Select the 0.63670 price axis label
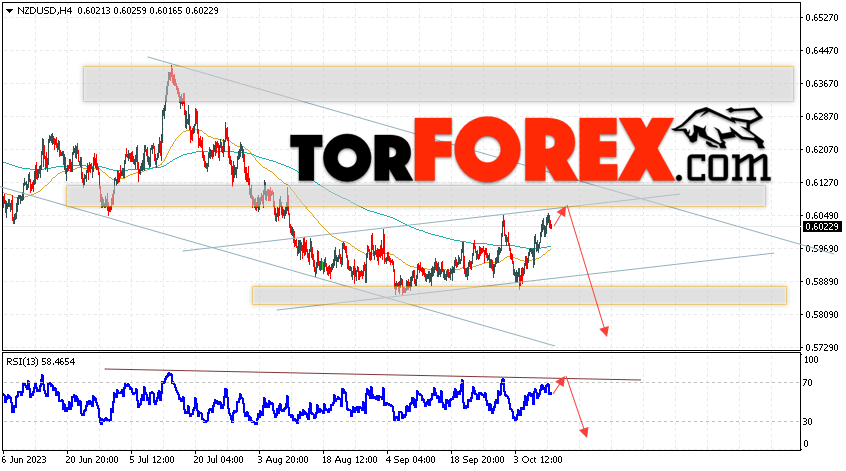846x471 pixels. coord(822,84)
